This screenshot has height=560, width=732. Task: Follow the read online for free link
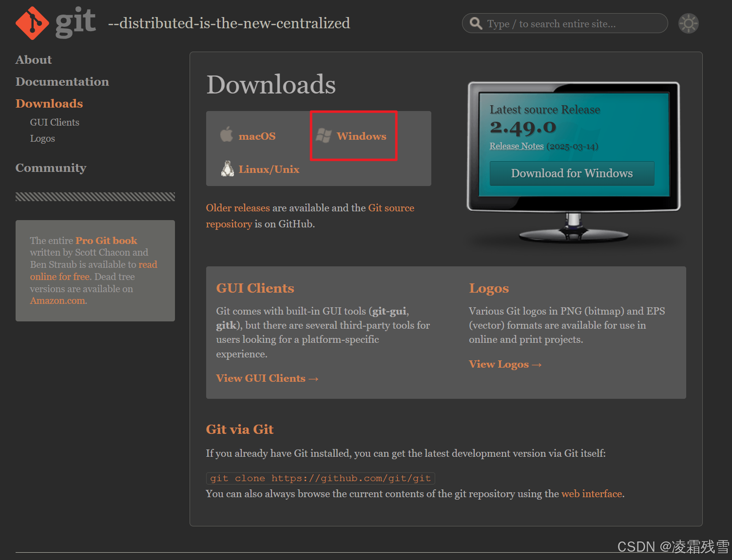pos(94,271)
